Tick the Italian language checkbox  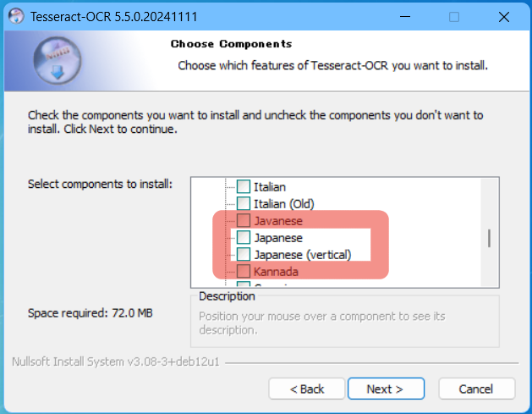244,186
